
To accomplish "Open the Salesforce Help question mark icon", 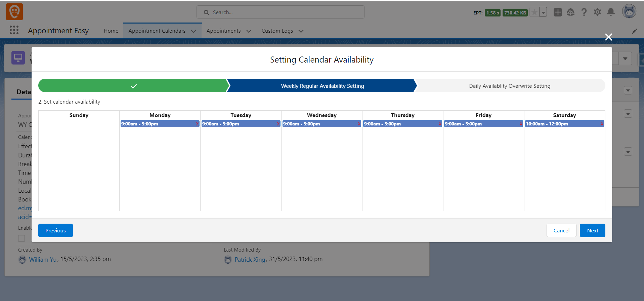I will tap(584, 12).
